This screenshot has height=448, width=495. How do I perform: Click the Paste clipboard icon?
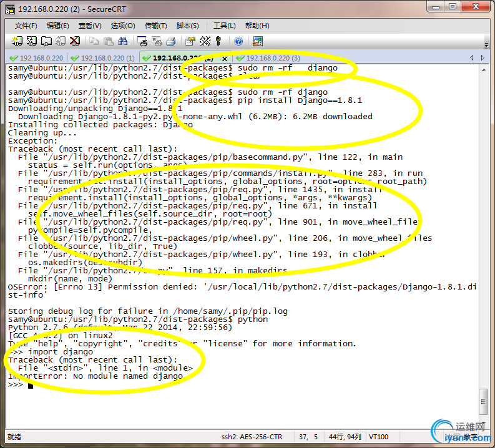click(108, 41)
